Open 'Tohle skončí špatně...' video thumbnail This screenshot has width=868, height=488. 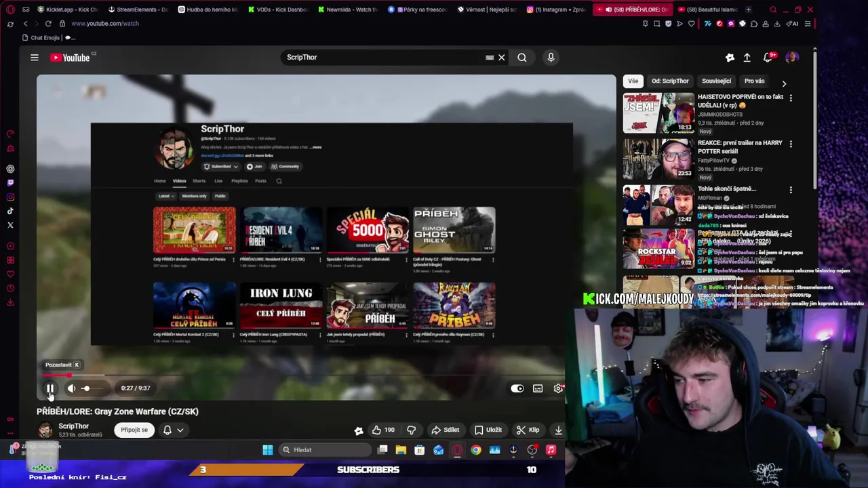pos(658,205)
